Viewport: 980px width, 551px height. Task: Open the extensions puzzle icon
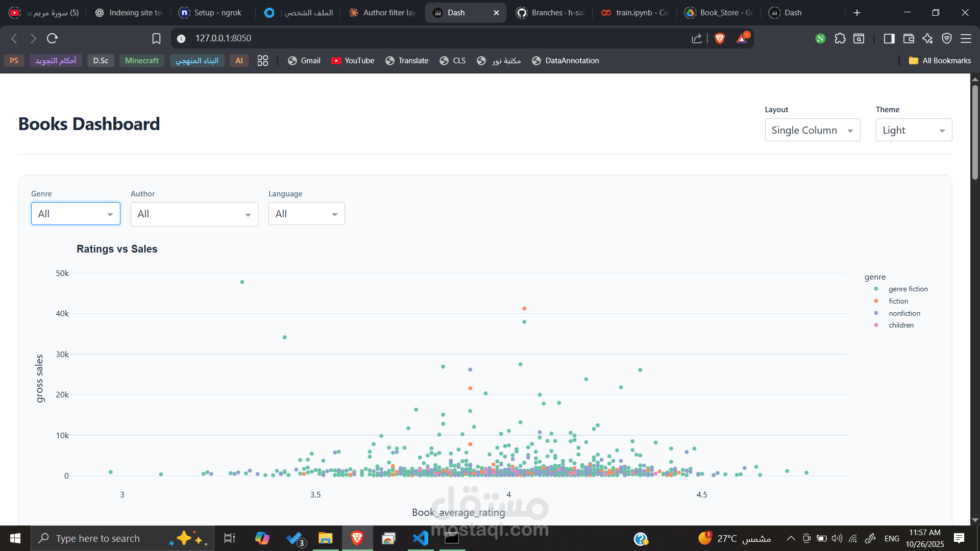pyautogui.click(x=840, y=38)
